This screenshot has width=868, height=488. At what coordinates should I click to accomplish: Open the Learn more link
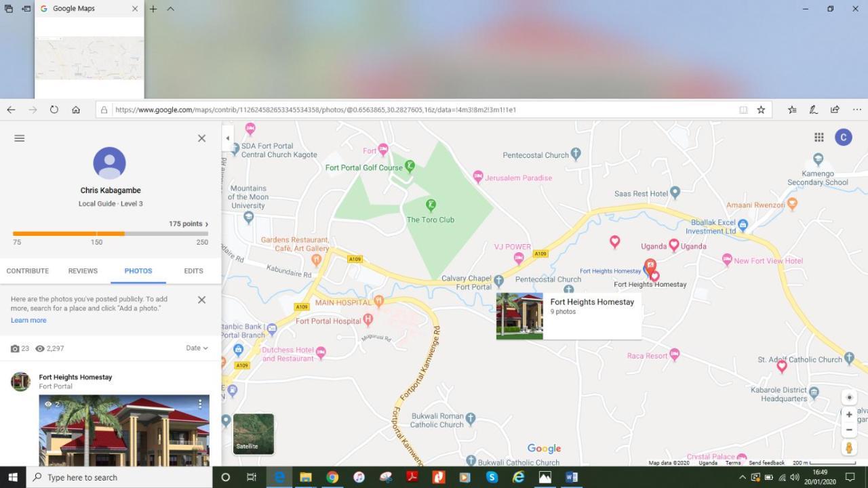pos(28,320)
